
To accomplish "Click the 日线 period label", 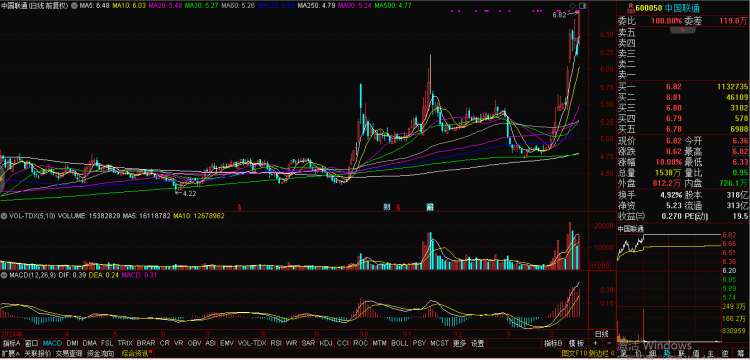I will [x=601, y=334].
